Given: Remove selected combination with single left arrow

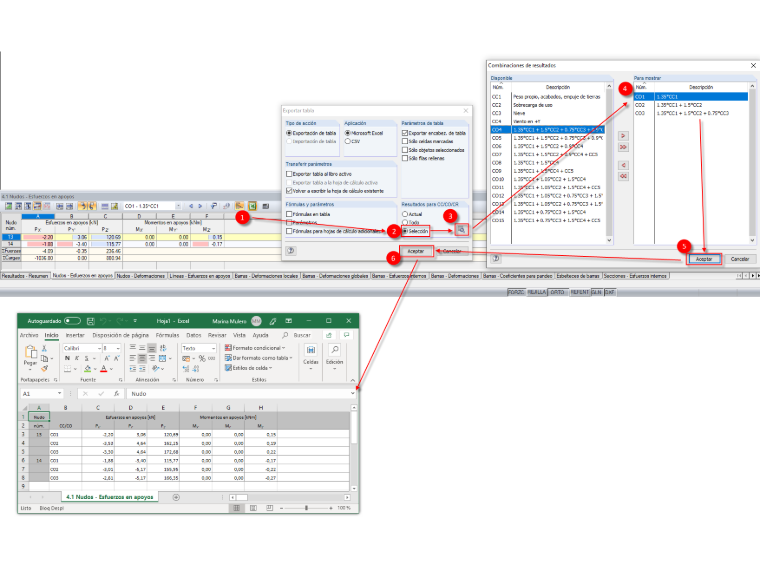Looking at the screenshot, I should [x=623, y=165].
